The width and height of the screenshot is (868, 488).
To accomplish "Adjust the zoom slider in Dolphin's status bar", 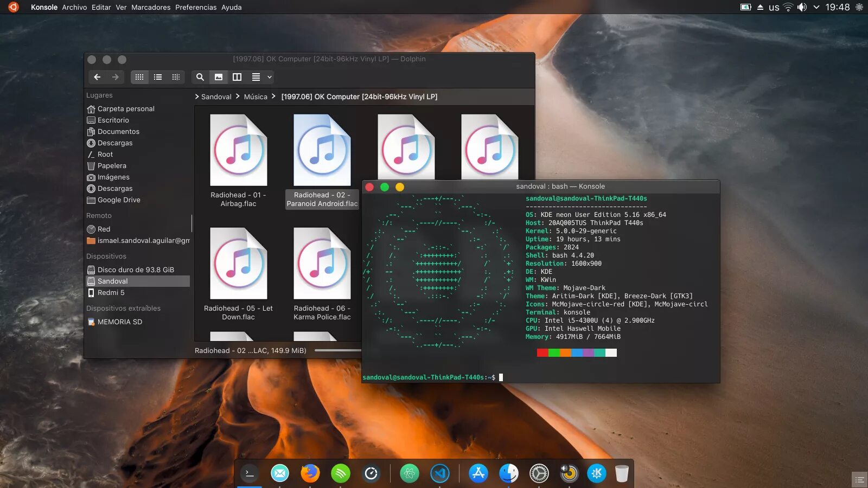I will click(x=337, y=350).
